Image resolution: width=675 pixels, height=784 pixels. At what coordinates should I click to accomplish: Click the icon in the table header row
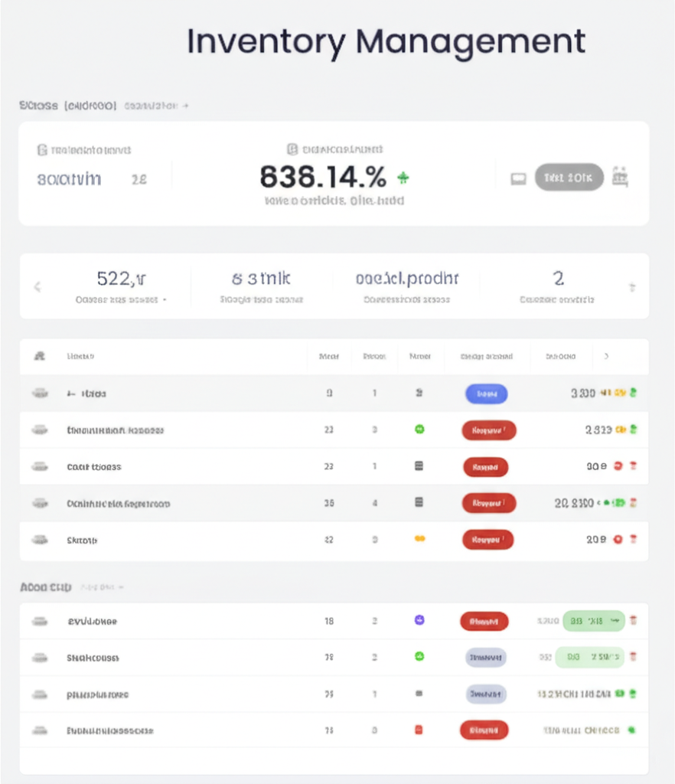pyautogui.click(x=40, y=356)
